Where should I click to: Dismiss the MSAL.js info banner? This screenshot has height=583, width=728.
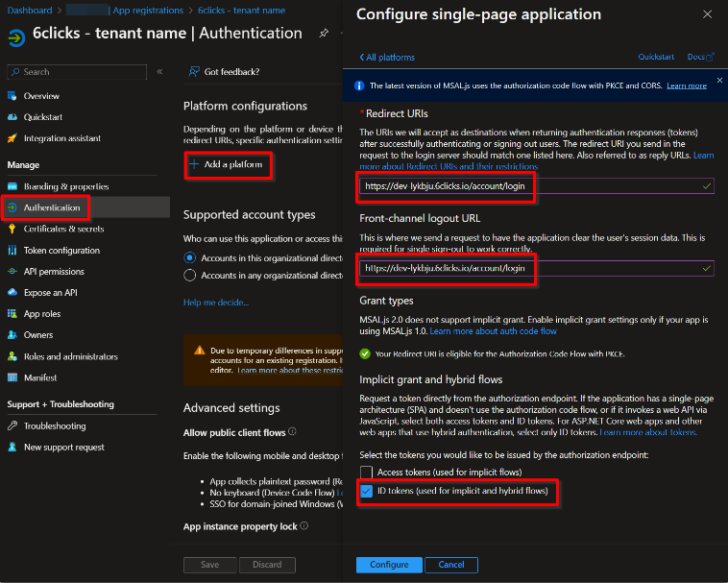pos(719,81)
